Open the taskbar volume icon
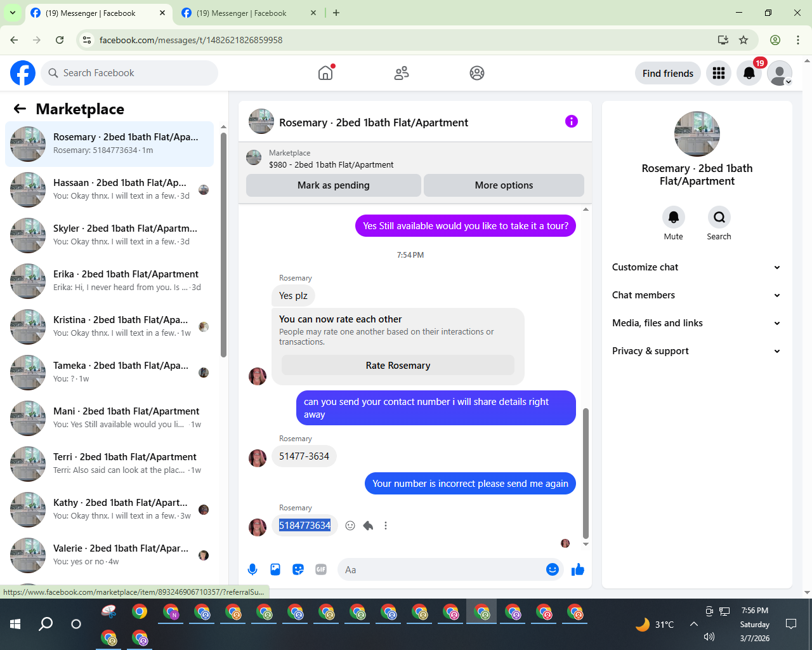Screen dimensions: 812x650 709,637
